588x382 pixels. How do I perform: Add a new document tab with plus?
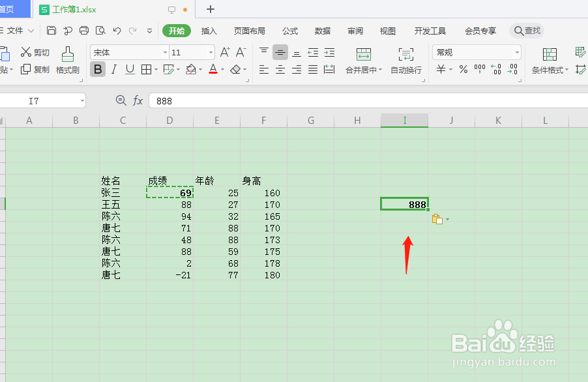211,9
